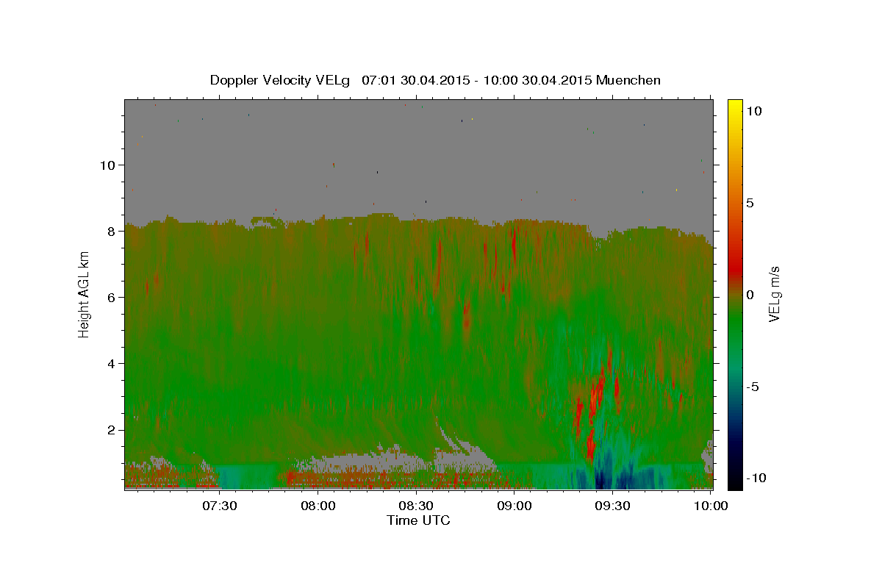Click the 'Time UTC' axis title

[x=418, y=520]
